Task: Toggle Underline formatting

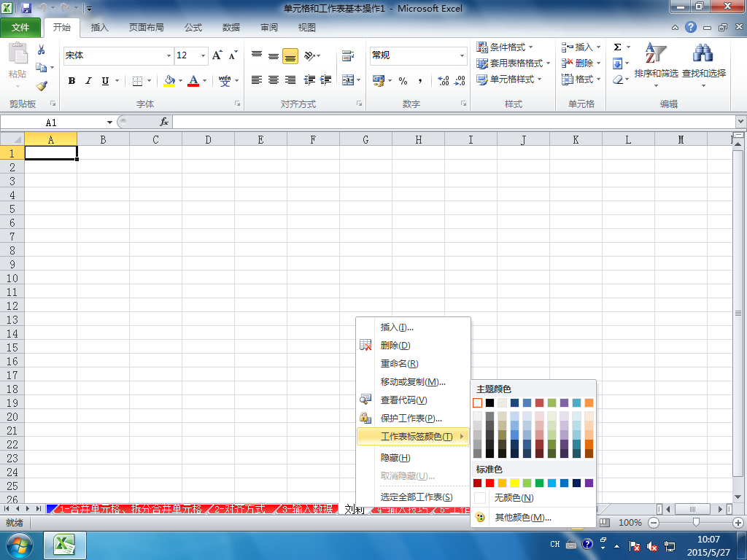Action: tap(105, 81)
